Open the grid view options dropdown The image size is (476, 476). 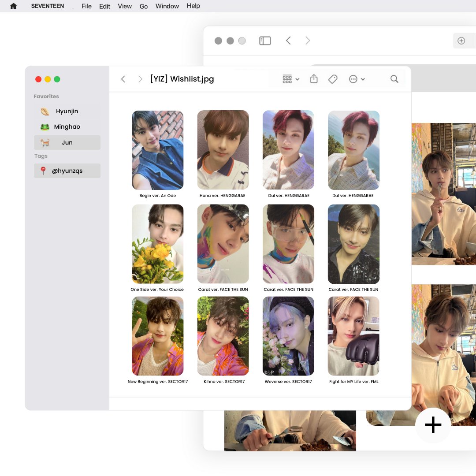pyautogui.click(x=291, y=79)
